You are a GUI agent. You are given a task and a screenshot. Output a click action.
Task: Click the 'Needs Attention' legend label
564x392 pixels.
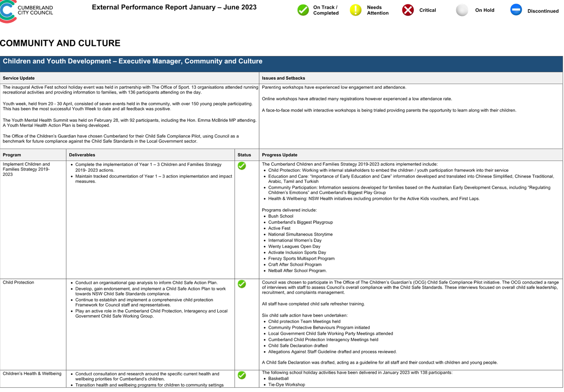pyautogui.click(x=377, y=10)
